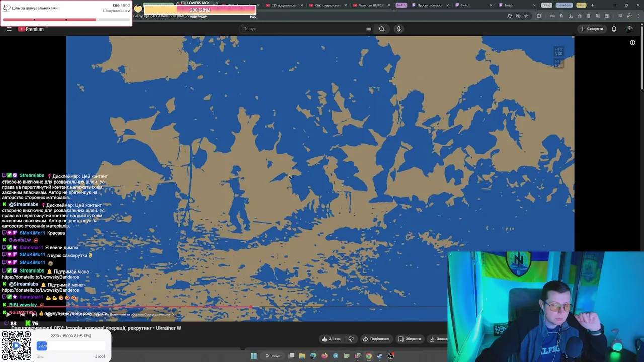Click the magnifier search button
The image size is (644, 362).
pyautogui.click(x=382, y=29)
